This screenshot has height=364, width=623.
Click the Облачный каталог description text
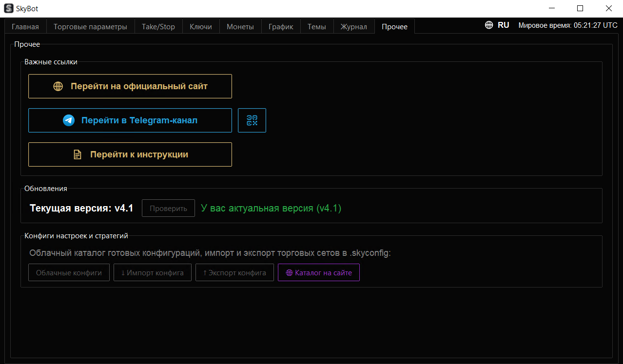210,253
